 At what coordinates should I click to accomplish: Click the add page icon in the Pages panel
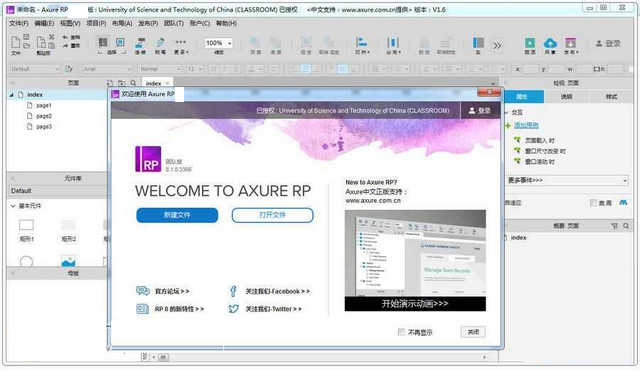pos(110,83)
